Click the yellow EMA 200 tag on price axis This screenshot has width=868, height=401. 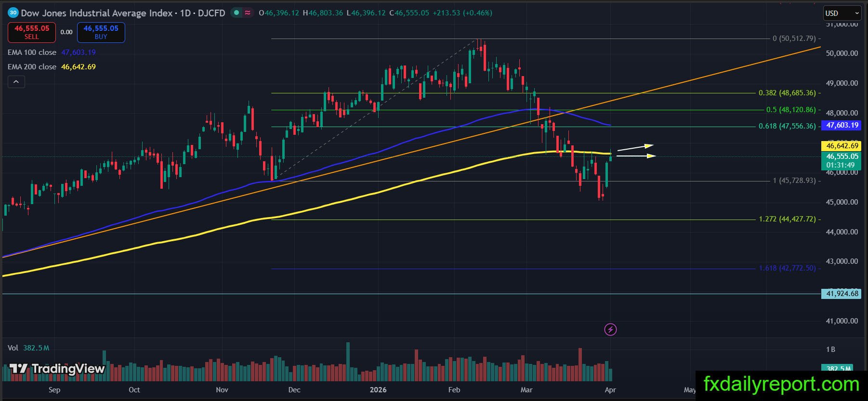point(842,145)
